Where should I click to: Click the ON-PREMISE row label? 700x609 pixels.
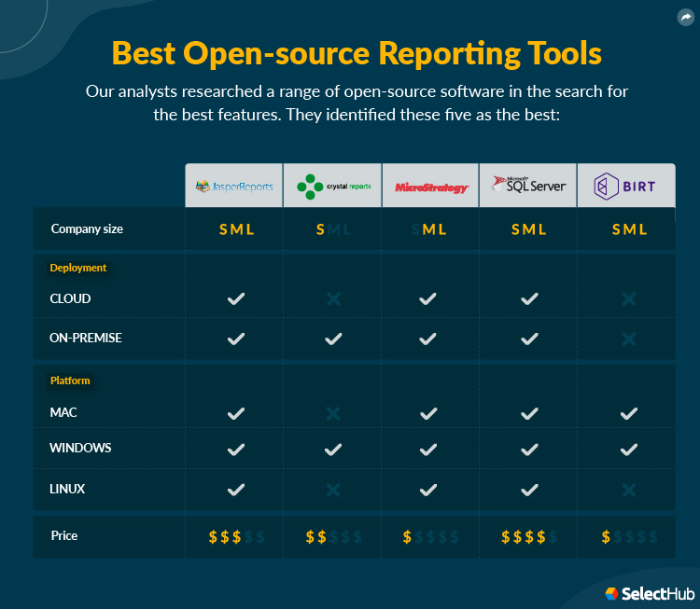(x=86, y=338)
